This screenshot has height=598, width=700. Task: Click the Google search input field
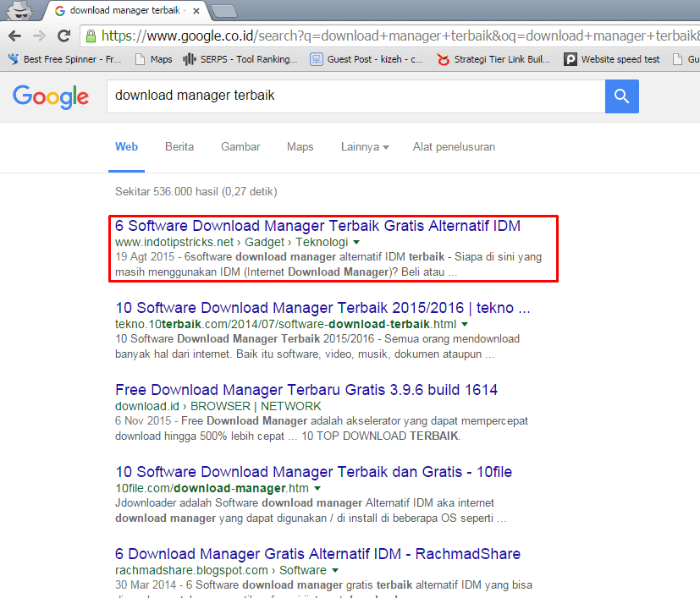(x=356, y=96)
